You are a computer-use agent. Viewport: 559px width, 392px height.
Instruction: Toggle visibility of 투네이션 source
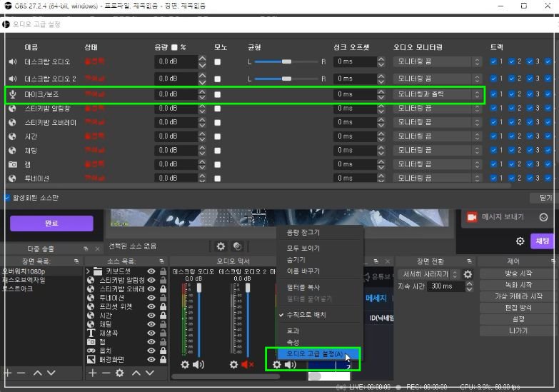(x=151, y=298)
